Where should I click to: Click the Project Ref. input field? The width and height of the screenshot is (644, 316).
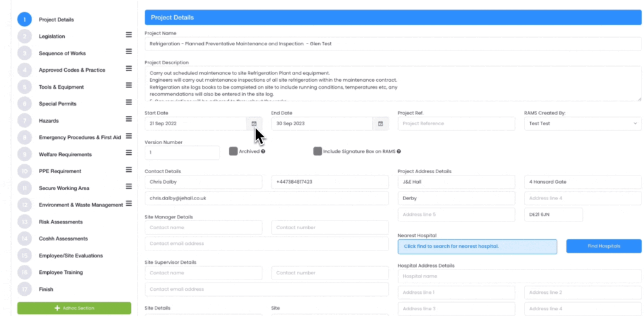457,123
